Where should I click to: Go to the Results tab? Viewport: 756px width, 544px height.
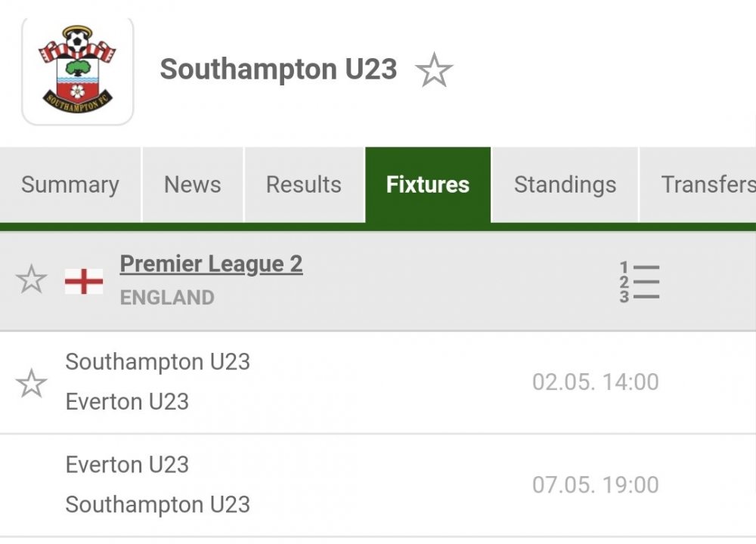point(304,185)
